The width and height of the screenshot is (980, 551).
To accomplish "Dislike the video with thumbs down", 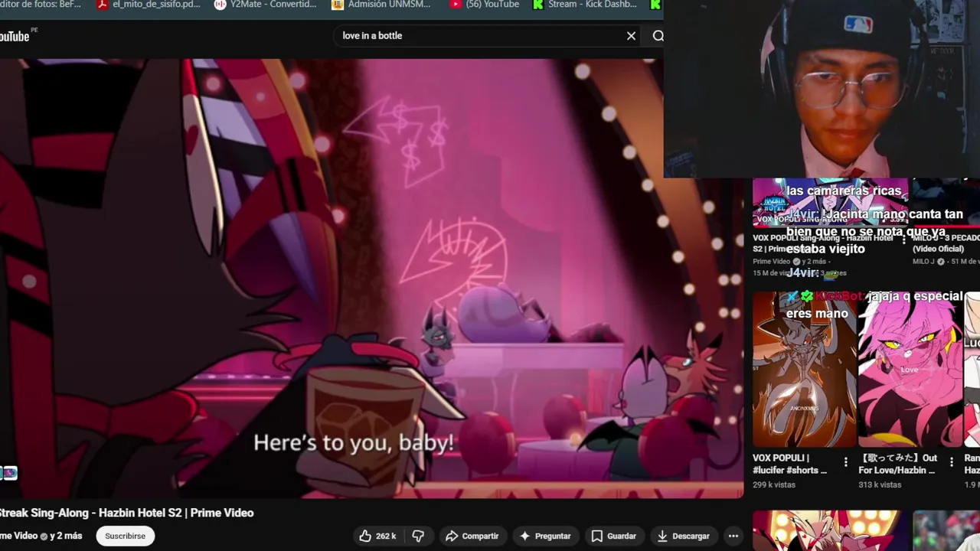I will [x=418, y=536].
